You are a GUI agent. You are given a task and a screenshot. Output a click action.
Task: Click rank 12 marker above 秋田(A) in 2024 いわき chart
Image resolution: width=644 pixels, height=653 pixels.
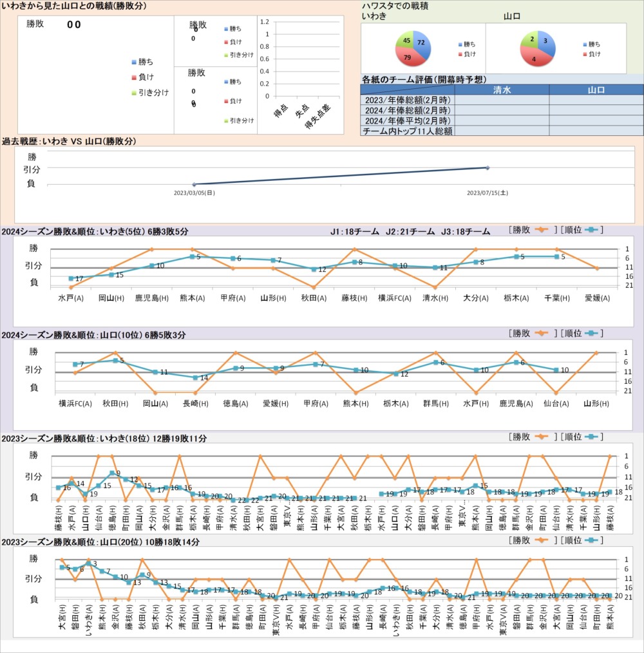(314, 269)
